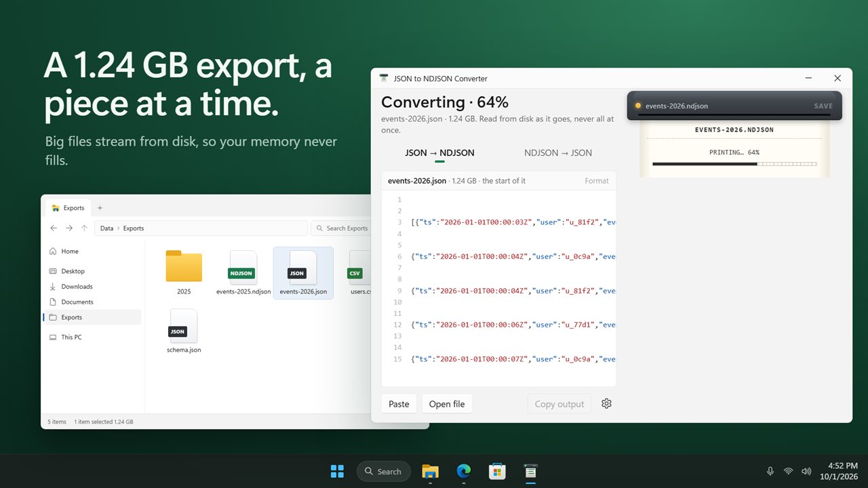This screenshot has width=868, height=488.
Task: Add a new tab in file explorer
Action: [100, 208]
